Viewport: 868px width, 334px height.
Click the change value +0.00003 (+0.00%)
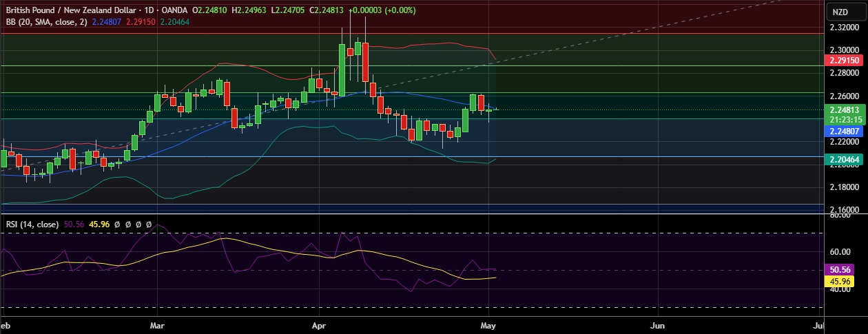(x=382, y=11)
